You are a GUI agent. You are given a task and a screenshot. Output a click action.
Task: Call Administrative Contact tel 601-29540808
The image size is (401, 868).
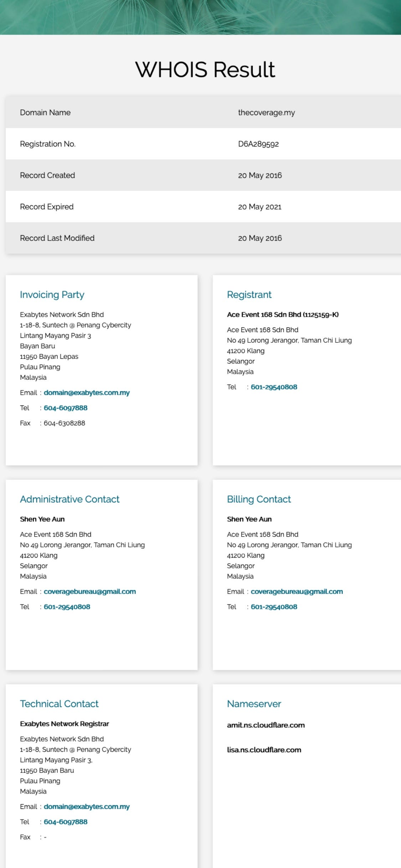(67, 607)
